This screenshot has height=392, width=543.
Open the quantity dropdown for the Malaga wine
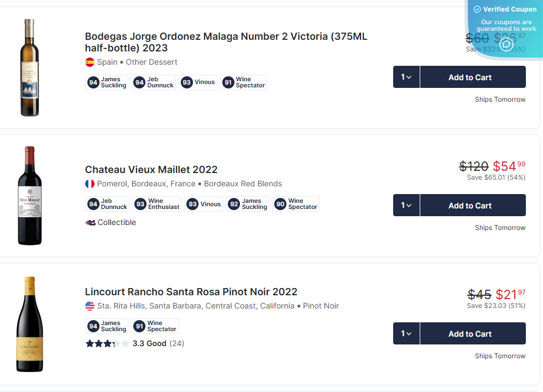pyautogui.click(x=405, y=77)
